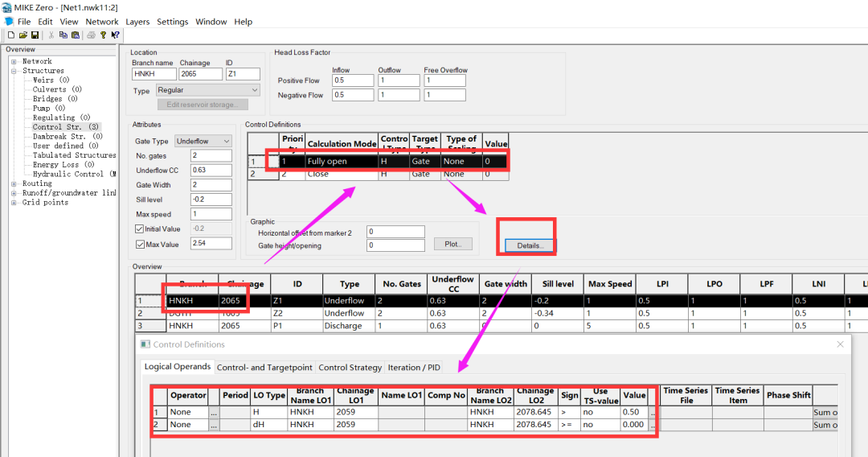Image resolution: width=868 pixels, height=457 pixels.
Task: Click the Save toolbar icon
Action: (x=35, y=35)
